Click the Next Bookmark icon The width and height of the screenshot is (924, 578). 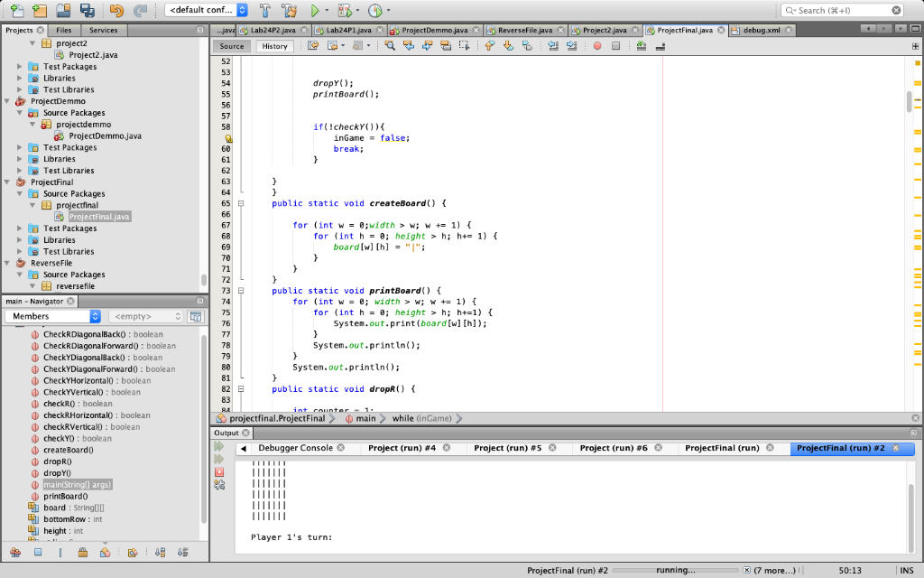pos(508,45)
